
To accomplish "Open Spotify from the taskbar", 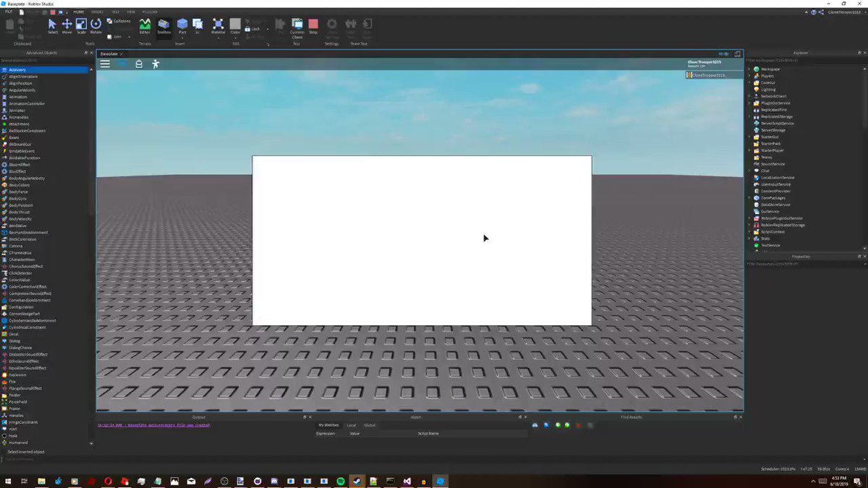I will 340,481.
